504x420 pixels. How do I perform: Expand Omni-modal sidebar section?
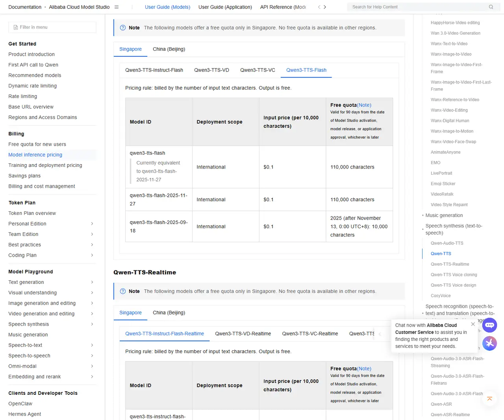click(x=92, y=366)
